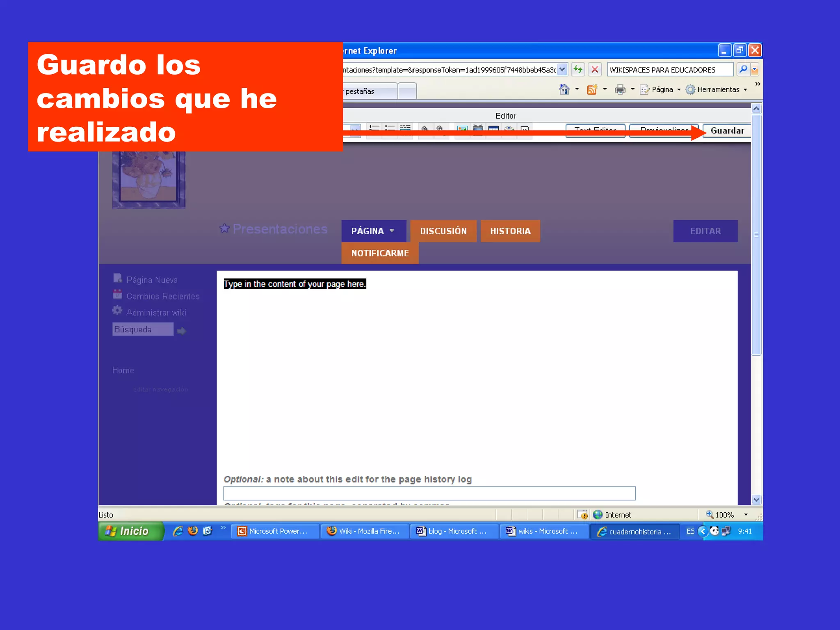
Task: Click the page scrollbar down arrow
Action: pos(756,499)
